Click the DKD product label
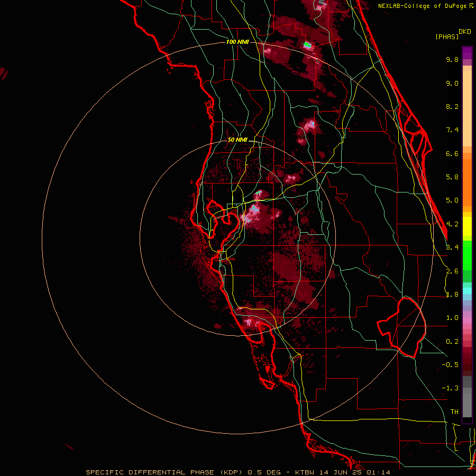476x476 pixels. coord(465,32)
